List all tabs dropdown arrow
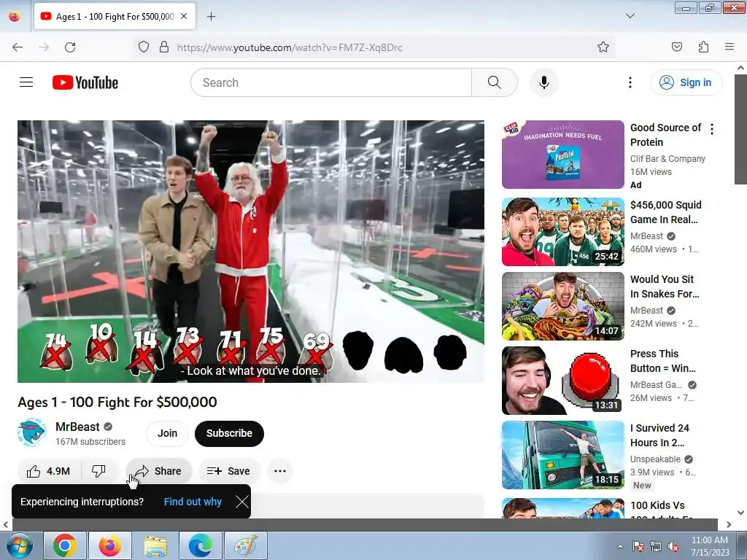Screen dimensions: 747x560 (630, 16)
